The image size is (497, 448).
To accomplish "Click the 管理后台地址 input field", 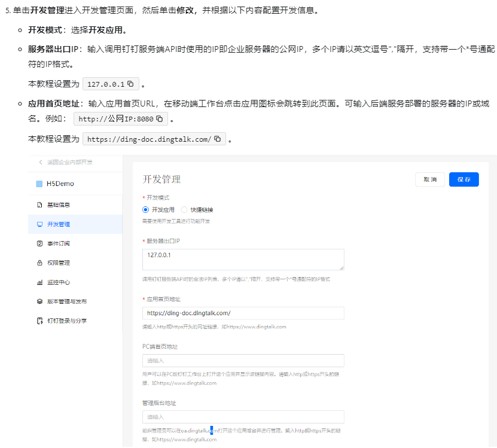I will coord(243,417).
